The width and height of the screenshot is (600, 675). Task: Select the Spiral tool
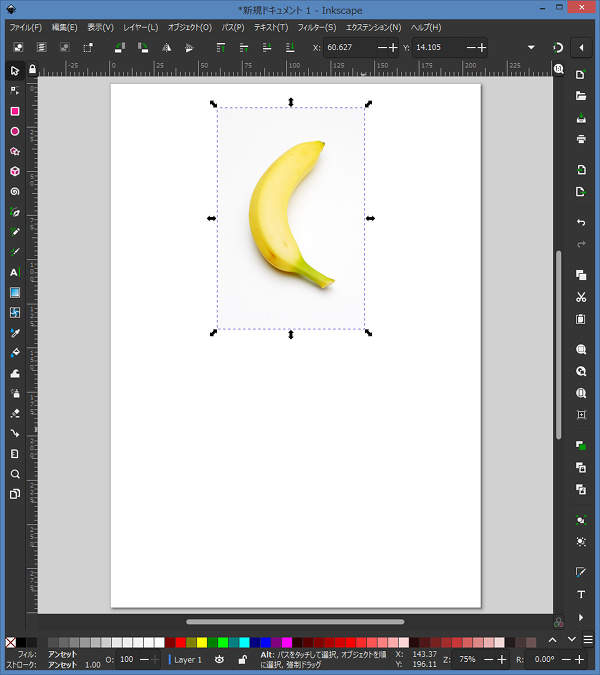[x=15, y=192]
